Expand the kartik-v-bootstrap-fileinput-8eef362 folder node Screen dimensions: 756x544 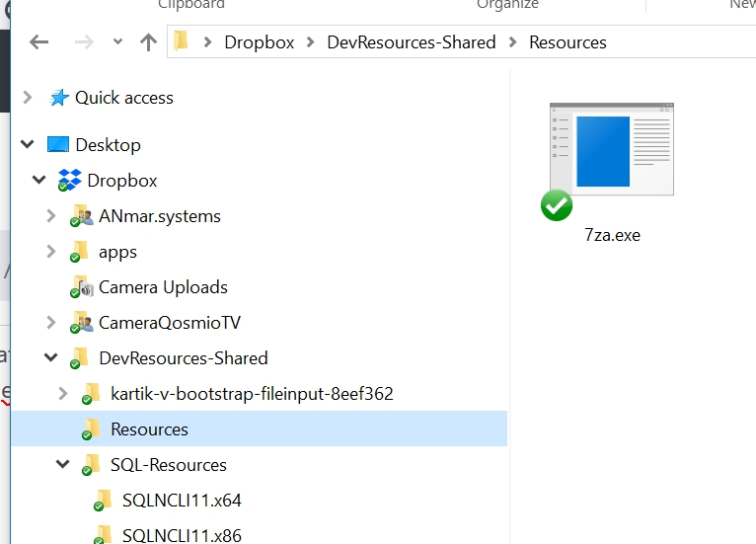pos(63,394)
